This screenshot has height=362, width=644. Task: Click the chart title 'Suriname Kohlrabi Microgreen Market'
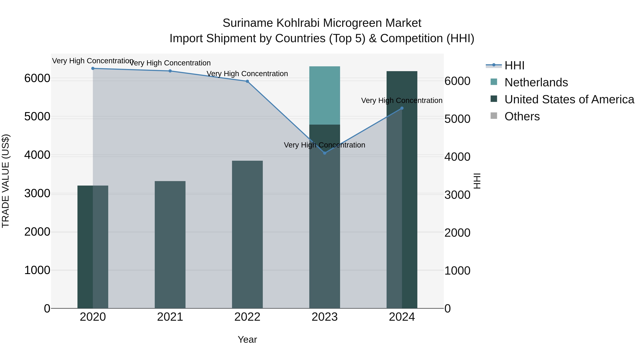pos(322,23)
